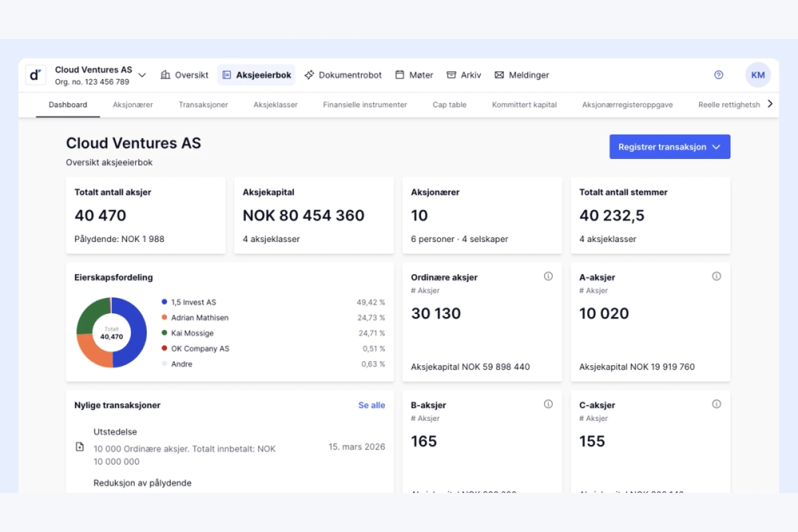
Task: Switch to the Reelle rettighetsh tab
Action: point(729,105)
